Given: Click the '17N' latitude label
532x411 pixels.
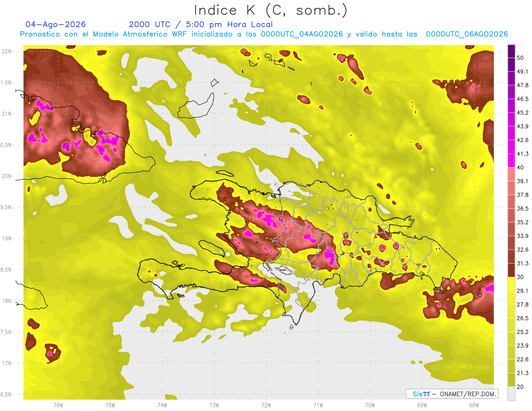Looking at the screenshot, I should (x=7, y=364).
